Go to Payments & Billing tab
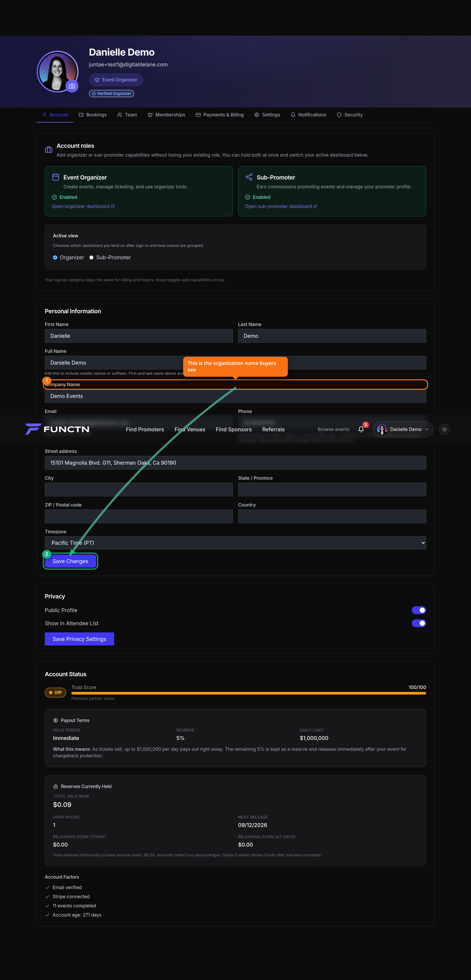Image resolution: width=471 pixels, height=980 pixels. pyautogui.click(x=219, y=115)
